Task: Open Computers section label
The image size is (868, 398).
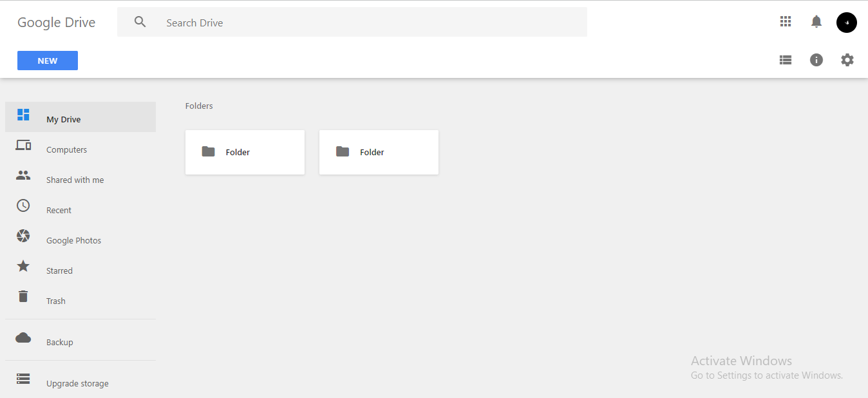Action: click(66, 150)
